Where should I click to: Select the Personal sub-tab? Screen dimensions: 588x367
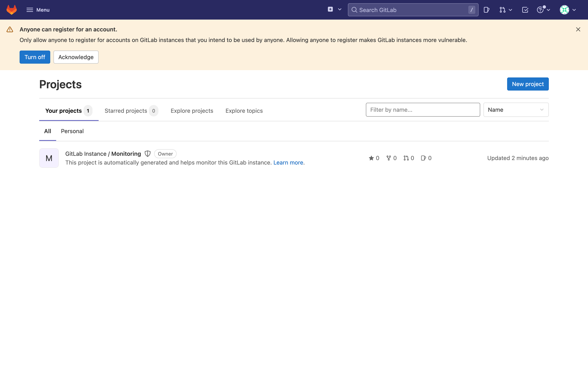(72, 131)
